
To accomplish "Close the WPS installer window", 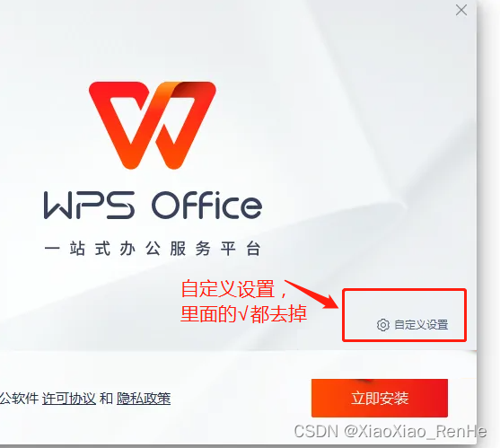I will (461, 10).
